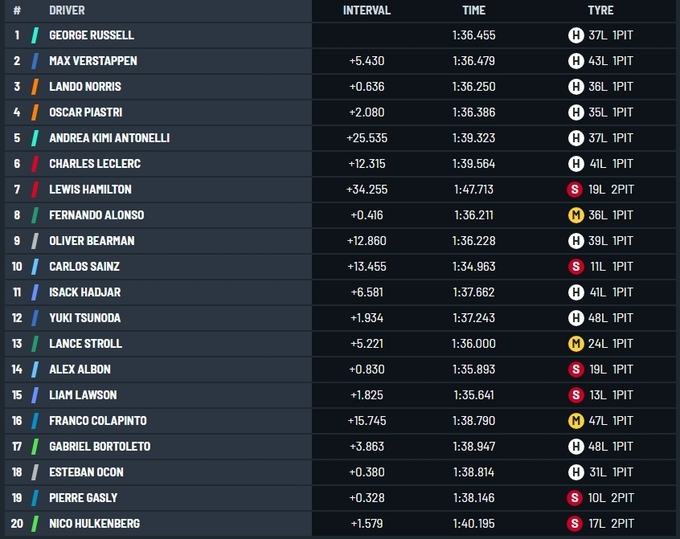Viewport: 680px width, 539px height.
Task: Click Carlos Sainz's soft tyre icon
Action: [x=576, y=266]
